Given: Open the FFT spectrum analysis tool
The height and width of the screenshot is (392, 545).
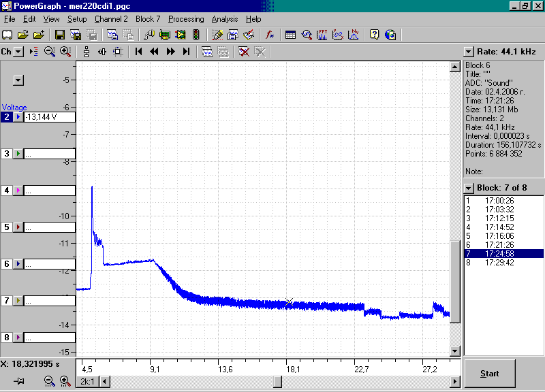Looking at the screenshot, I should point(322,35).
